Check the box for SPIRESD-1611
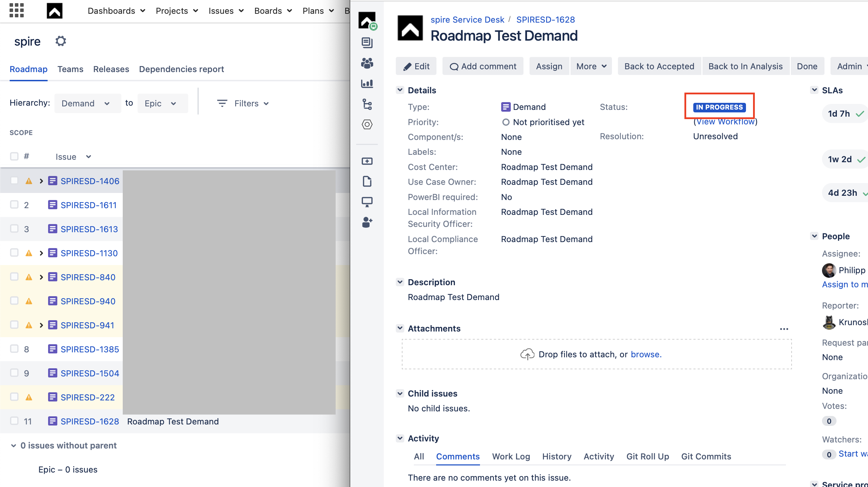This screenshot has height=487, width=868. pyautogui.click(x=14, y=205)
